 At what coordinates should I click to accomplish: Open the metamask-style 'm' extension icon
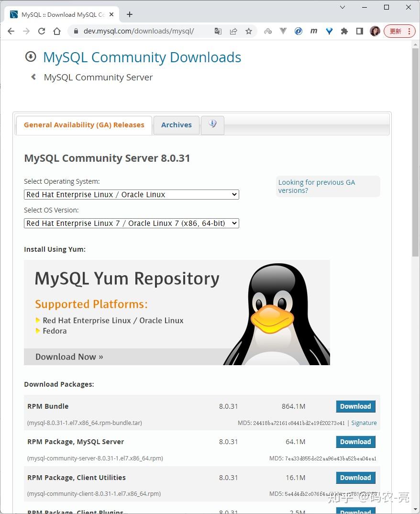(314, 31)
